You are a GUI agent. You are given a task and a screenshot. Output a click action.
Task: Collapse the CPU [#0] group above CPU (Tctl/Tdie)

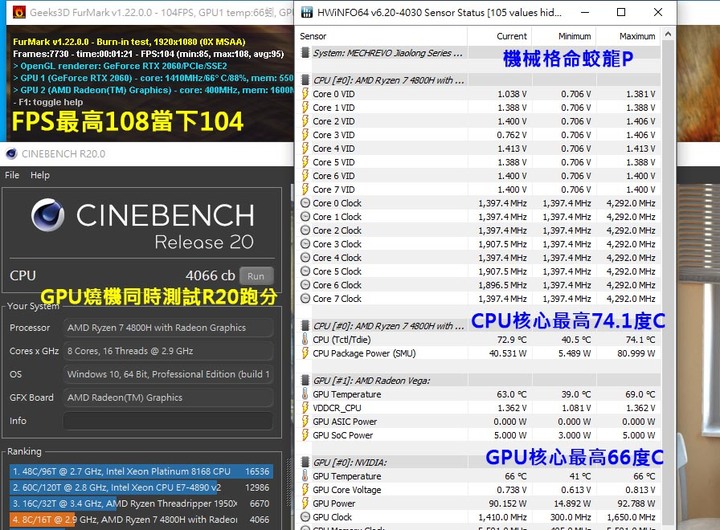[x=305, y=326]
